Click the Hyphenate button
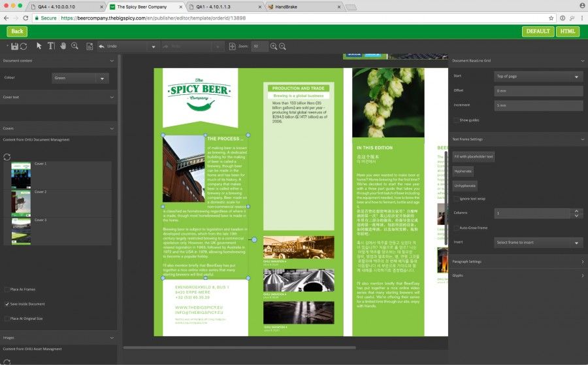This screenshot has height=365, width=588. point(463,171)
